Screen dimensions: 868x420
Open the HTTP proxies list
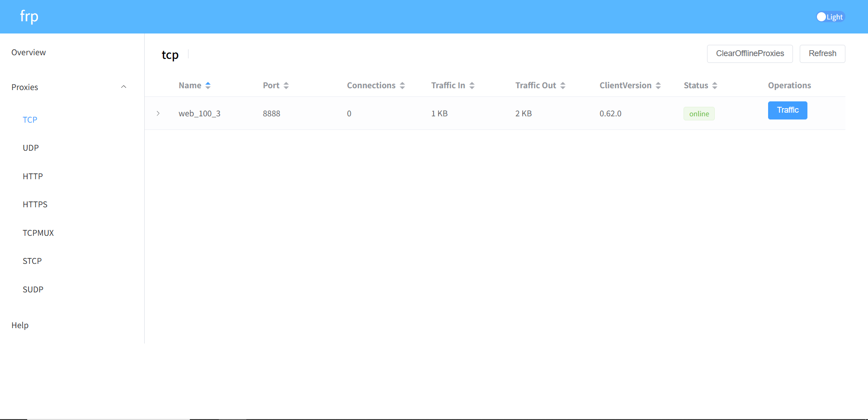point(33,177)
